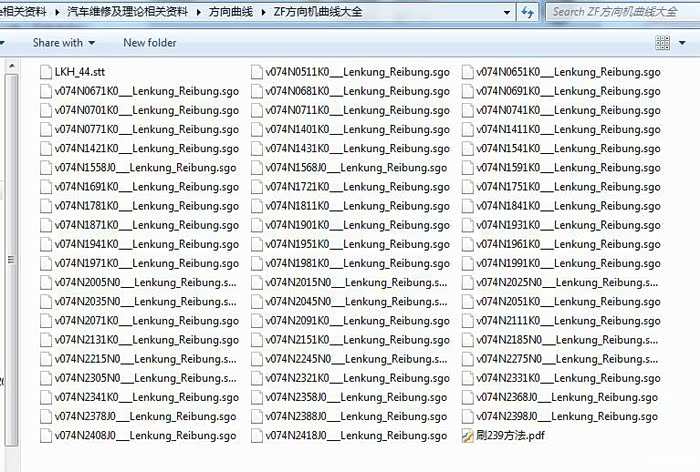Select the v074N0711K0 file icon
Screen dimensions: 700x472
click(257, 110)
